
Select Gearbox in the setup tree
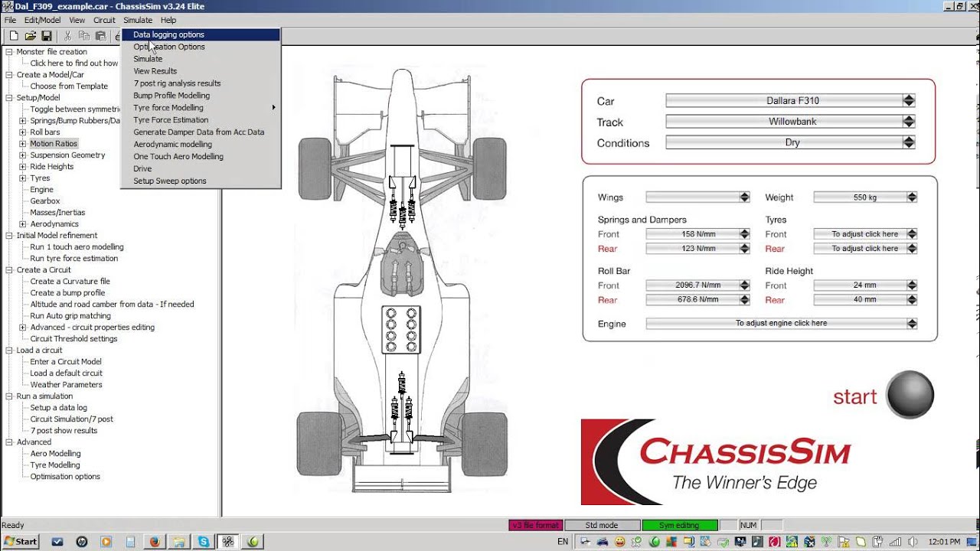click(x=45, y=201)
